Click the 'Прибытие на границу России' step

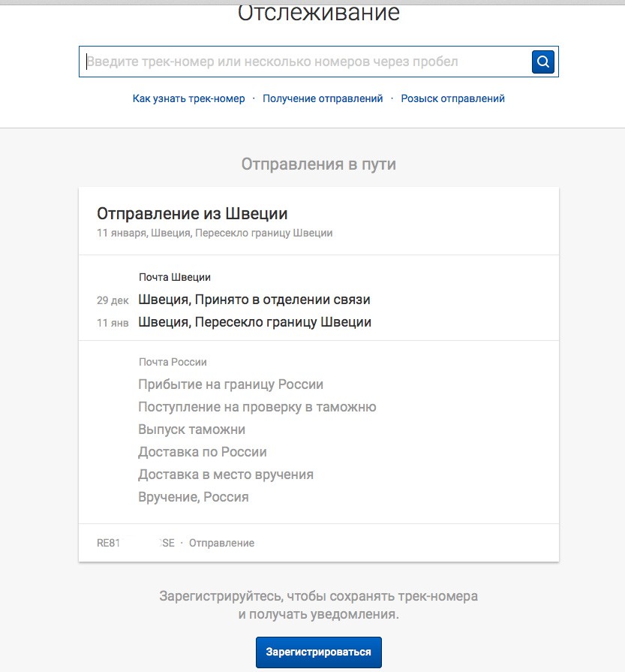pyautogui.click(x=230, y=384)
